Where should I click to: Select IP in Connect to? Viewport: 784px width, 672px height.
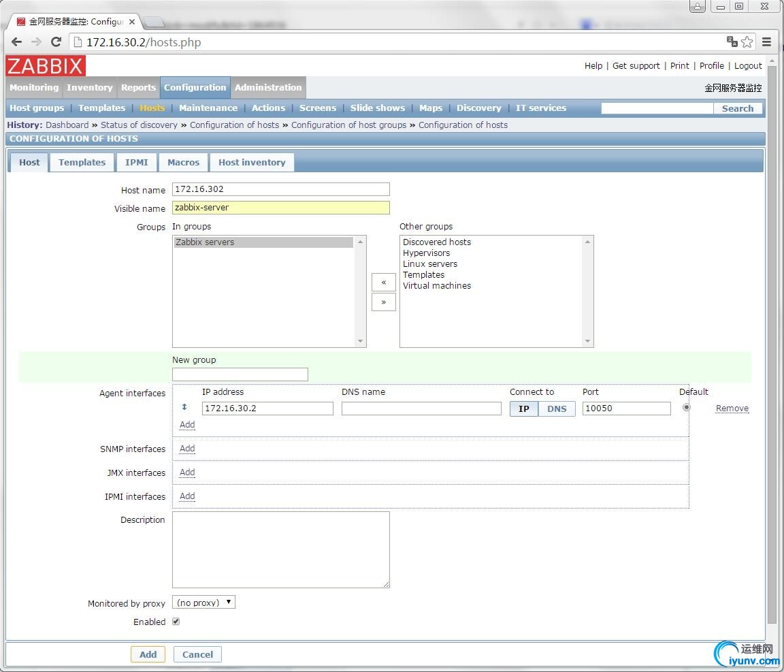coord(523,409)
